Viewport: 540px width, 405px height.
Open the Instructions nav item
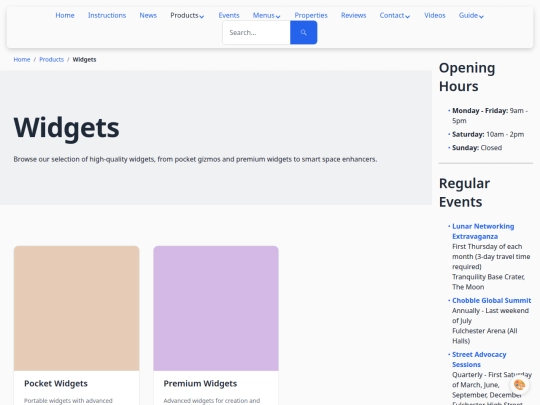click(x=107, y=15)
